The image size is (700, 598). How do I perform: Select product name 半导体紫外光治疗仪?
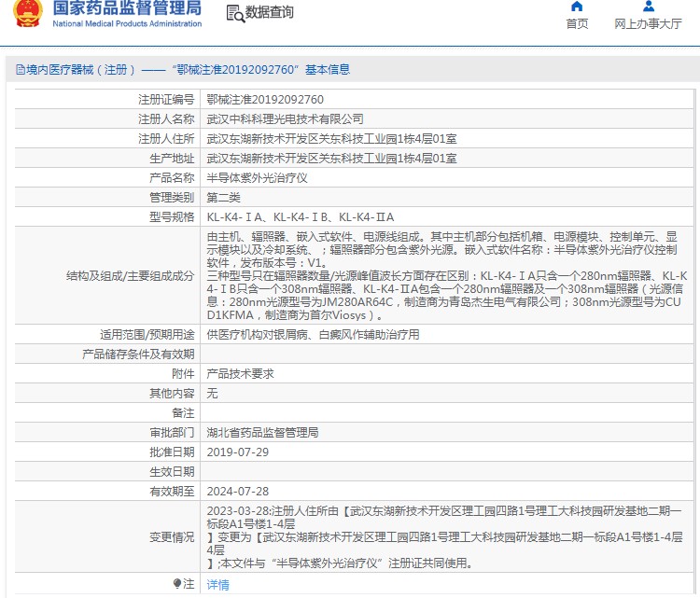tap(258, 178)
